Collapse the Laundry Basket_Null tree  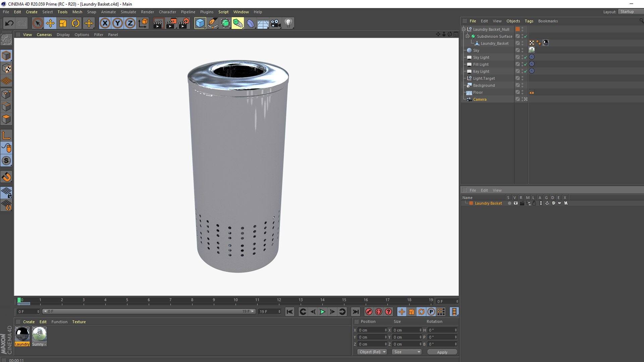tap(464, 29)
